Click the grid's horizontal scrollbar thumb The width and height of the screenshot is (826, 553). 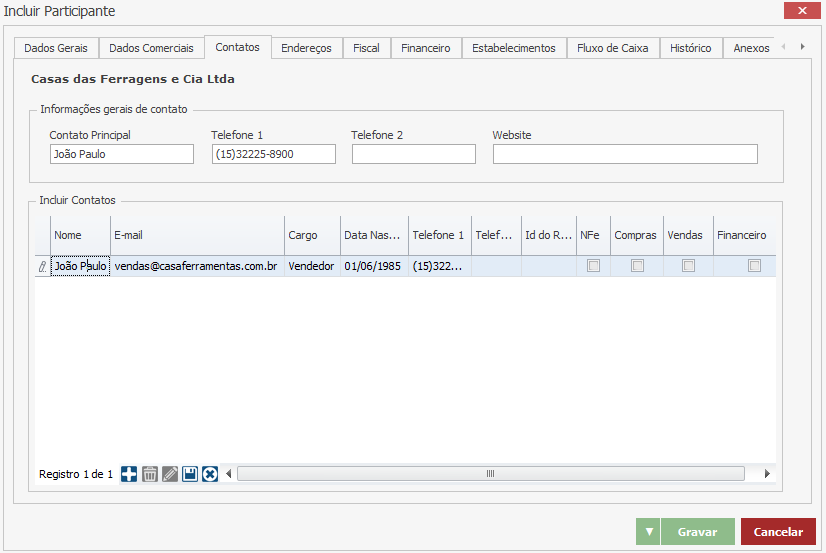(490, 474)
